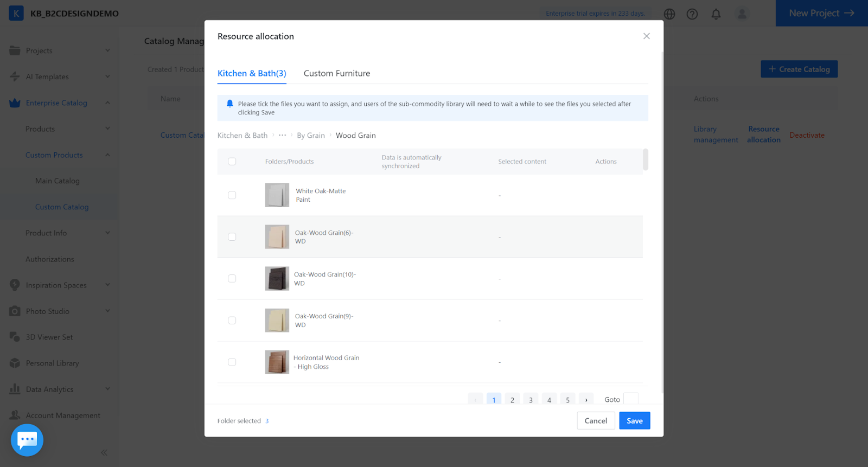Click the KB logo icon

16,14
